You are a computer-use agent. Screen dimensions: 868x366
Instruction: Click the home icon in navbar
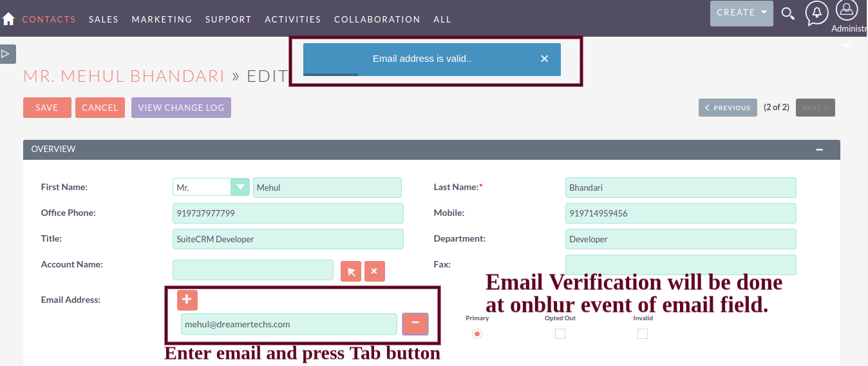(x=8, y=19)
